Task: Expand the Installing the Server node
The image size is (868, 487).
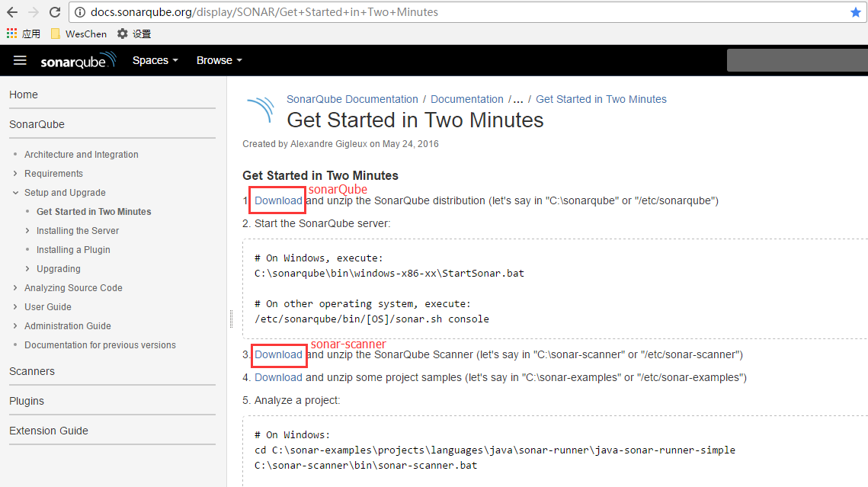Action: pyautogui.click(x=27, y=231)
